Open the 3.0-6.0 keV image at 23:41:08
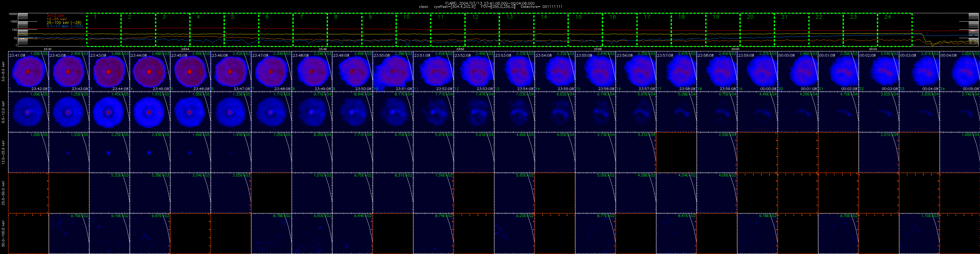This screenshot has height=254, width=980. 29,71
